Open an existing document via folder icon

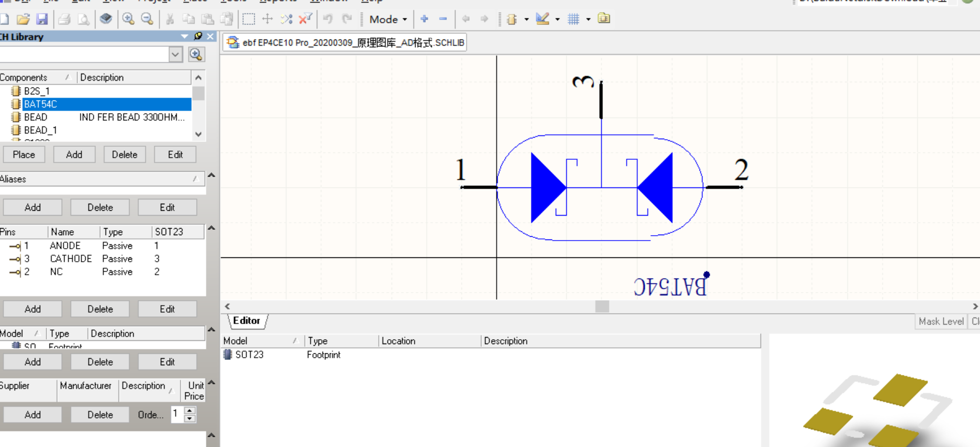coord(23,19)
